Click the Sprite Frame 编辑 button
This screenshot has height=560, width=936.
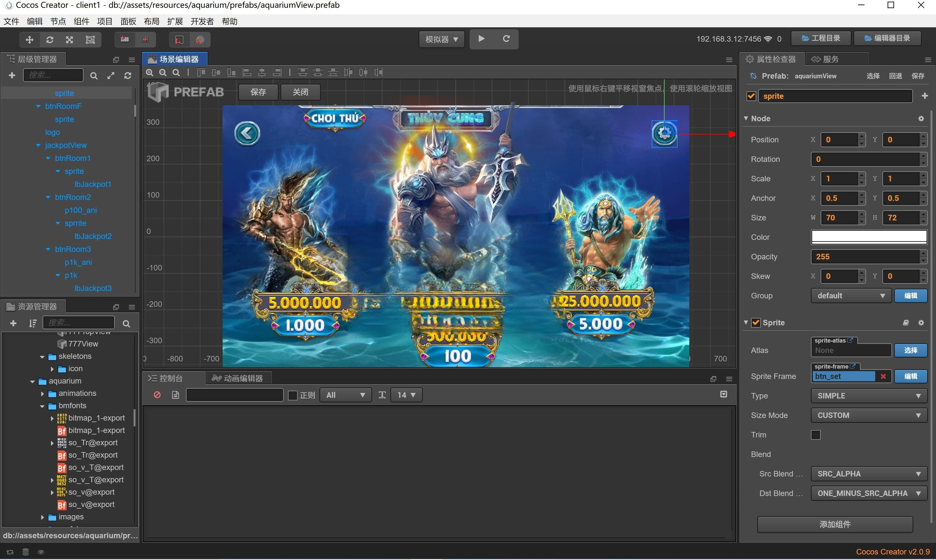click(911, 377)
